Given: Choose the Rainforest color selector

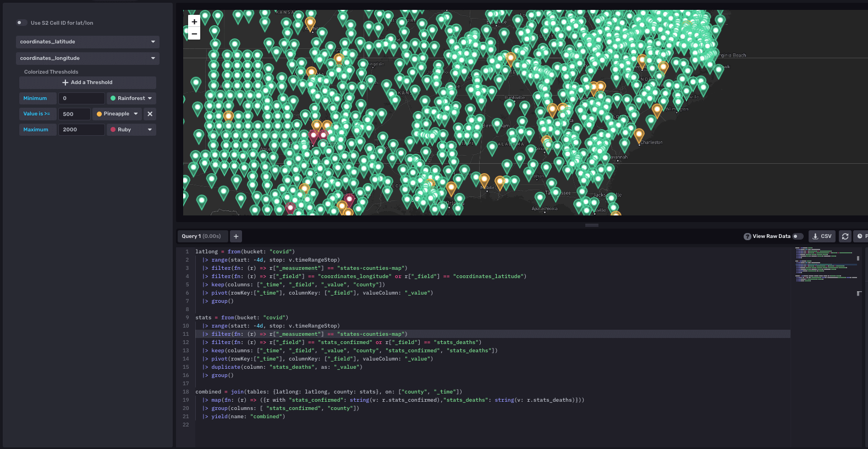Looking at the screenshot, I should [131, 98].
